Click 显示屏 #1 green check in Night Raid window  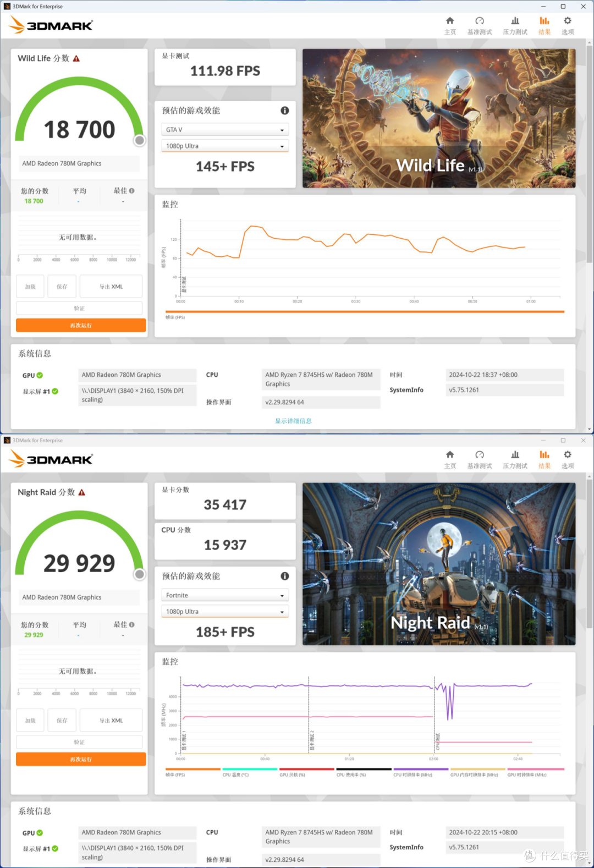pyautogui.click(x=55, y=848)
